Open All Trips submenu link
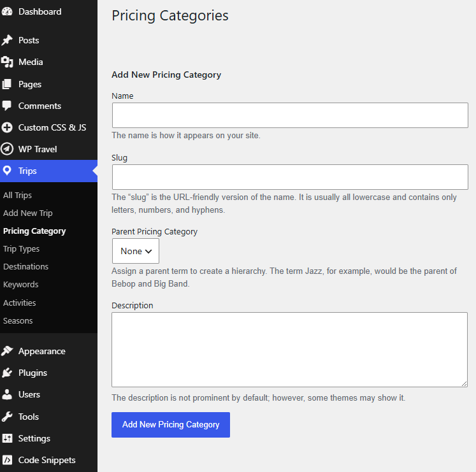Viewport: 476px width, 472px height. [17, 195]
